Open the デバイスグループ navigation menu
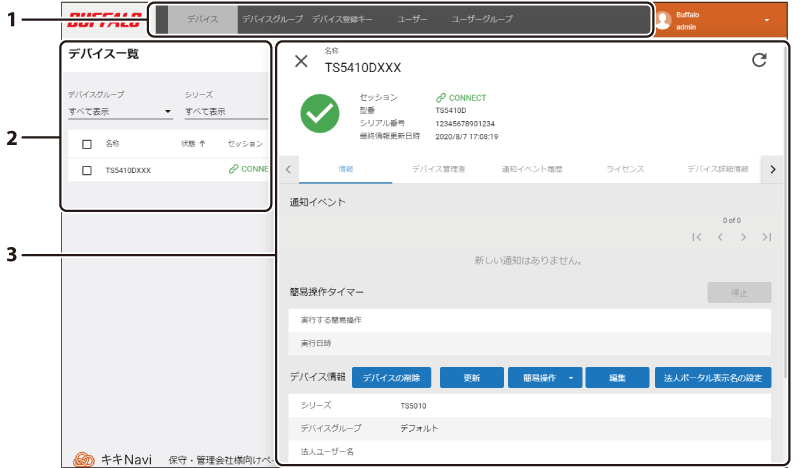Image resolution: width=800 pixels, height=468 pixels. pyautogui.click(x=272, y=19)
